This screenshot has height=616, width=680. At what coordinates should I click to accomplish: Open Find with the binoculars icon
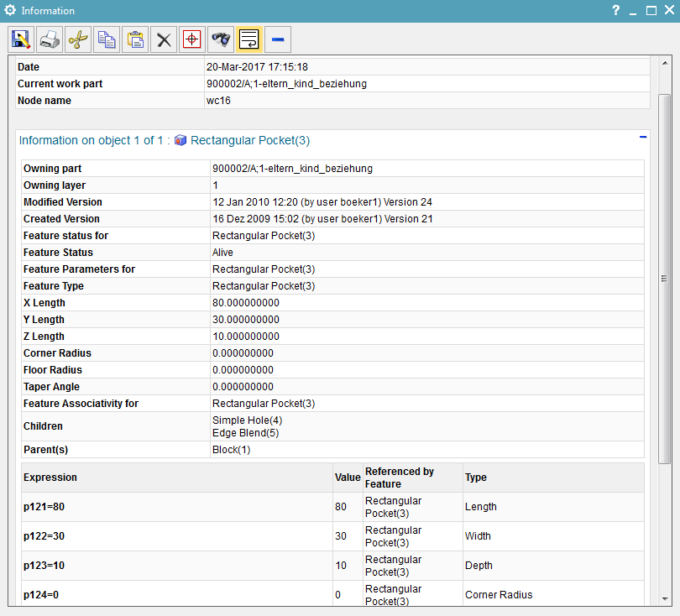pos(221,39)
